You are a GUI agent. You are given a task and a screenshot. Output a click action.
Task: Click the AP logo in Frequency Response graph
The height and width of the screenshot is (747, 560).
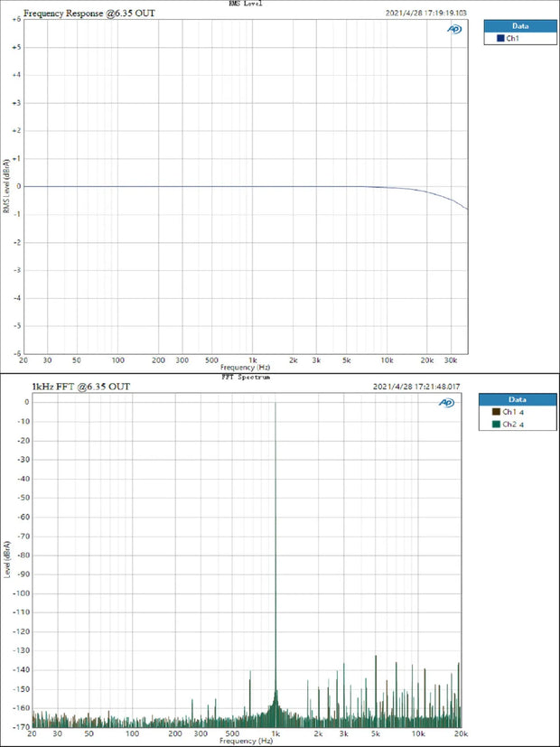click(x=454, y=28)
